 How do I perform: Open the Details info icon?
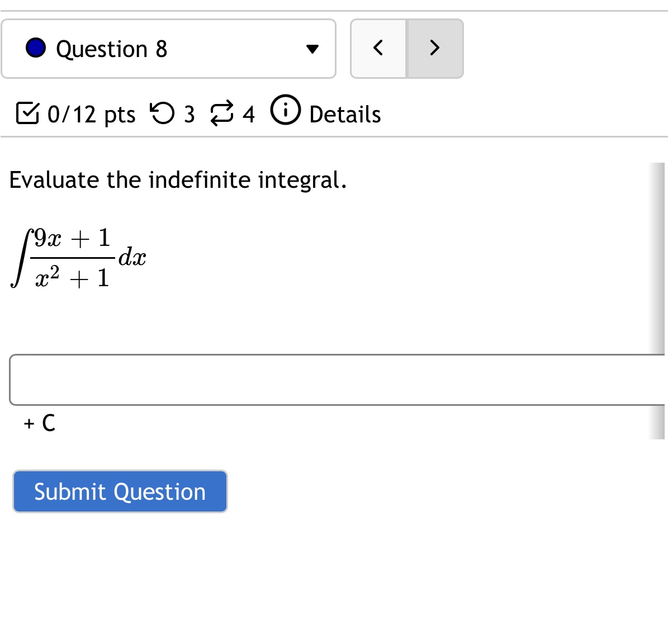pyautogui.click(x=285, y=111)
